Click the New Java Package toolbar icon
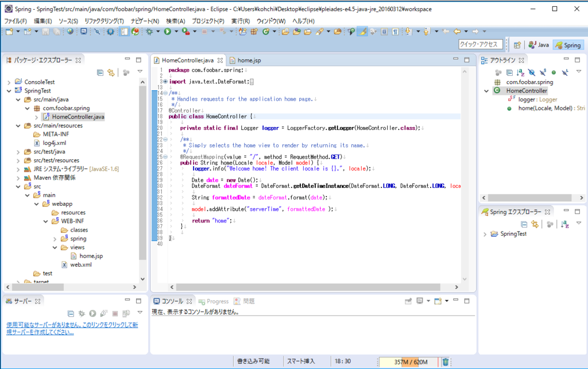This screenshot has height=369, width=588. (254, 32)
